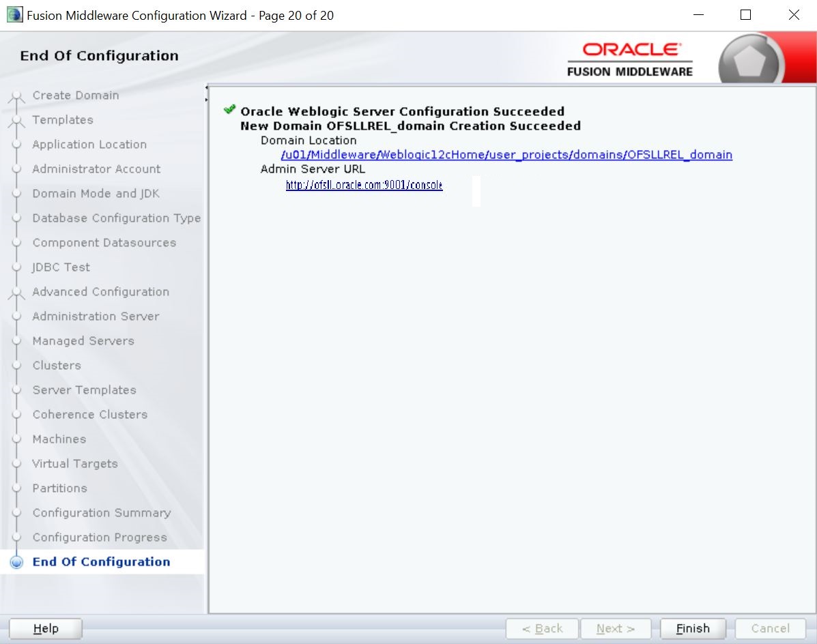Click the wizard icon in title bar

14,15
